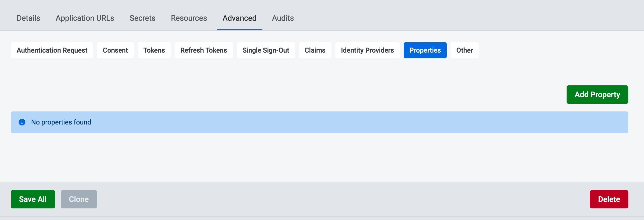644x220 pixels.
Task: Click the Add Property button
Action: [x=597, y=95]
